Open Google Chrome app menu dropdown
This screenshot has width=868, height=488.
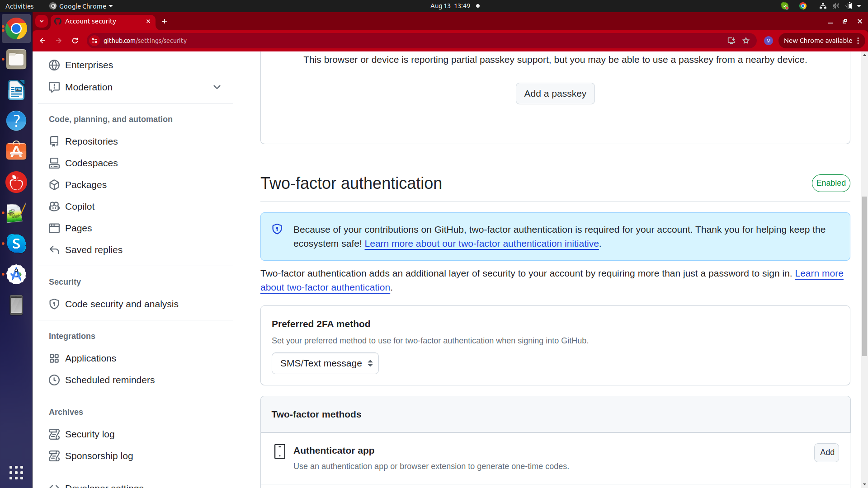81,6
